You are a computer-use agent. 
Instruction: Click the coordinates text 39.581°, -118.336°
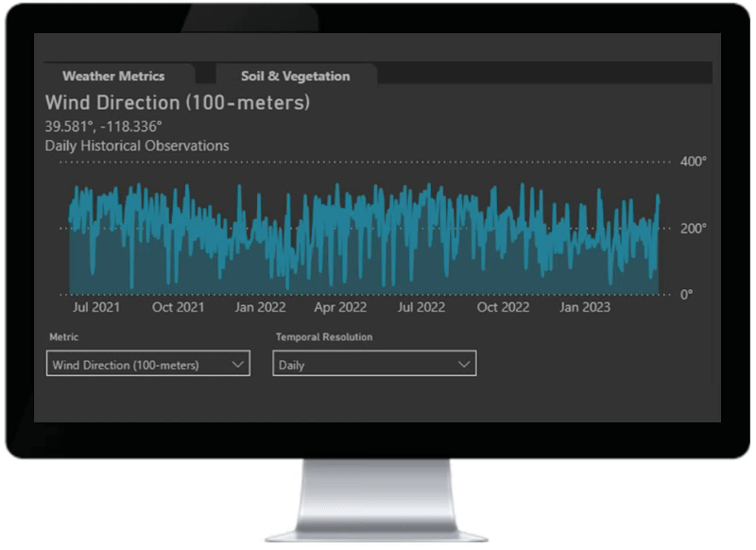click(x=104, y=127)
